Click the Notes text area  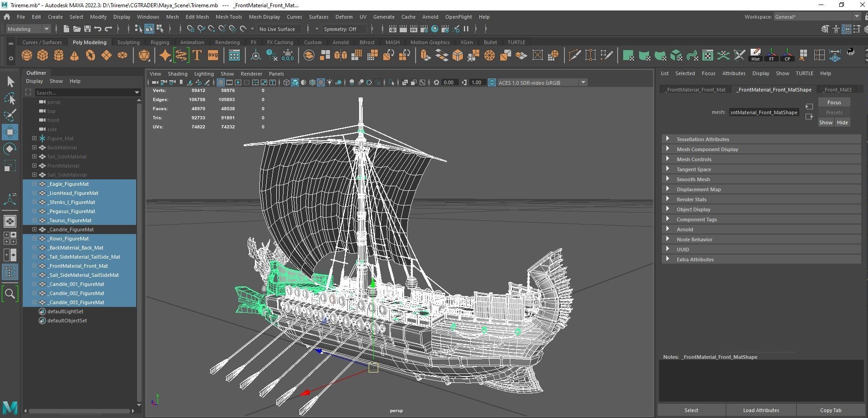761,381
